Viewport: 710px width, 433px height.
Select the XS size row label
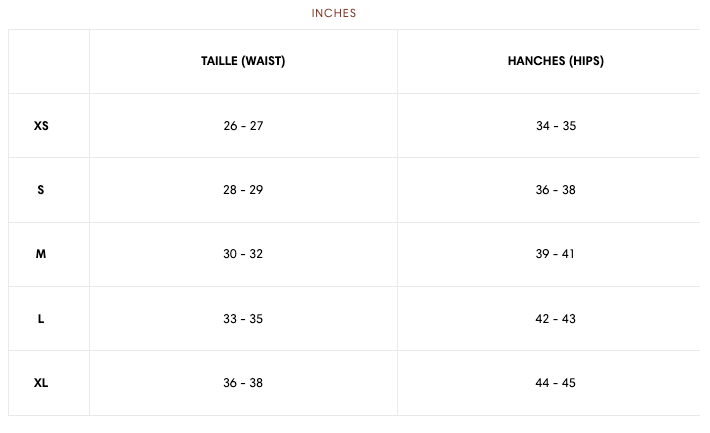[41, 126]
